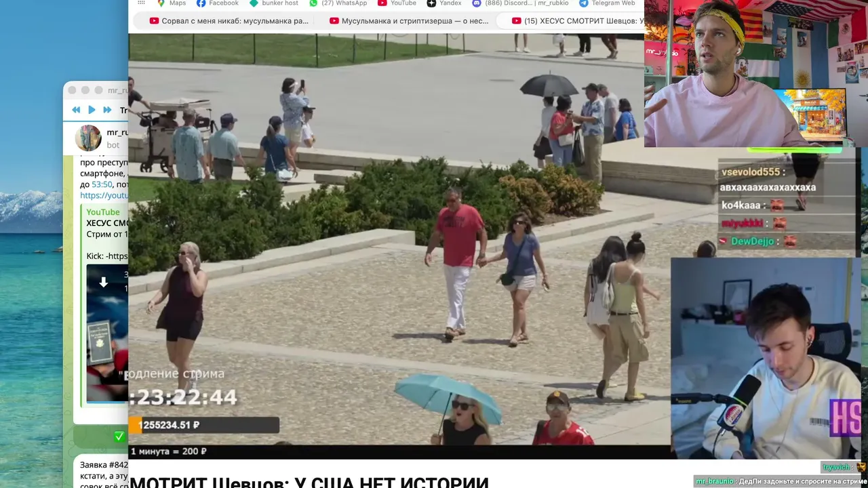
Task: Click chat message from mr_braunio
Action: [781, 481]
